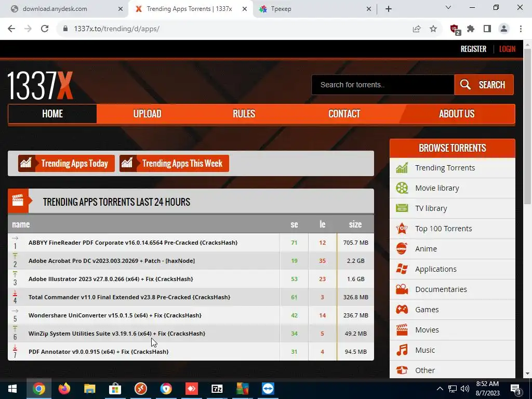The height and width of the screenshot is (399, 532).
Task: Open Wondershare UniConverter torrent
Action: [115, 315]
